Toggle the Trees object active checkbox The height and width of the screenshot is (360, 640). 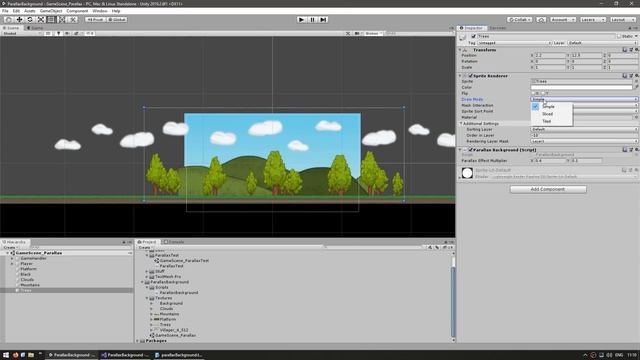point(473,36)
